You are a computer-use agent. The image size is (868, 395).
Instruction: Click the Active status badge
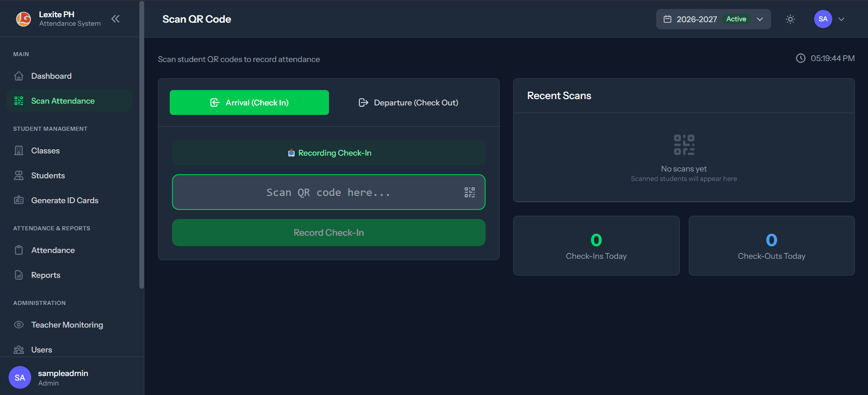tap(736, 19)
